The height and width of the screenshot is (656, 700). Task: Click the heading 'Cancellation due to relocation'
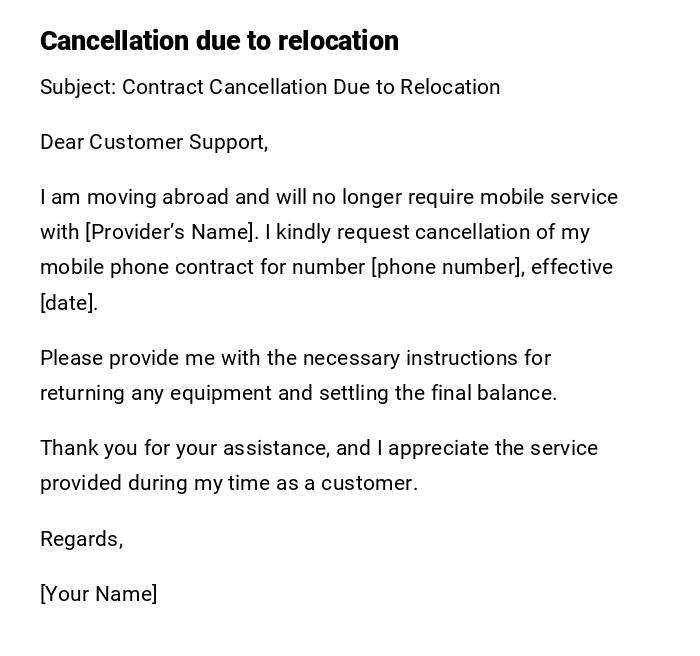tap(219, 41)
